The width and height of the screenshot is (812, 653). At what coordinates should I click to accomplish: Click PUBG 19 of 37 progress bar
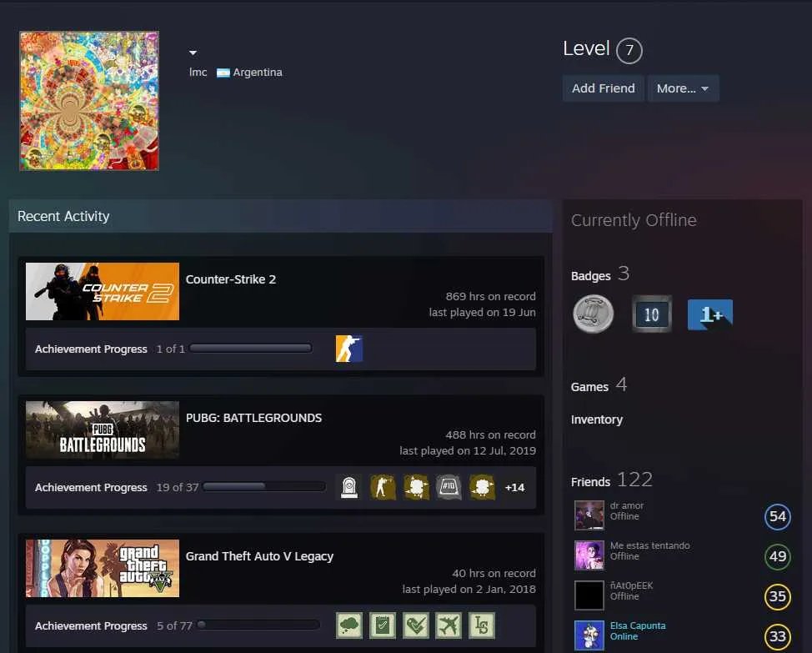(x=264, y=487)
